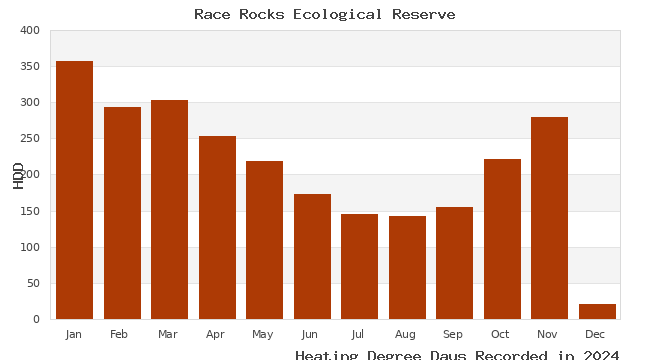
Task: Click the chart title 'Race Rocks Ecological Reserve'
Action: pos(325,14)
